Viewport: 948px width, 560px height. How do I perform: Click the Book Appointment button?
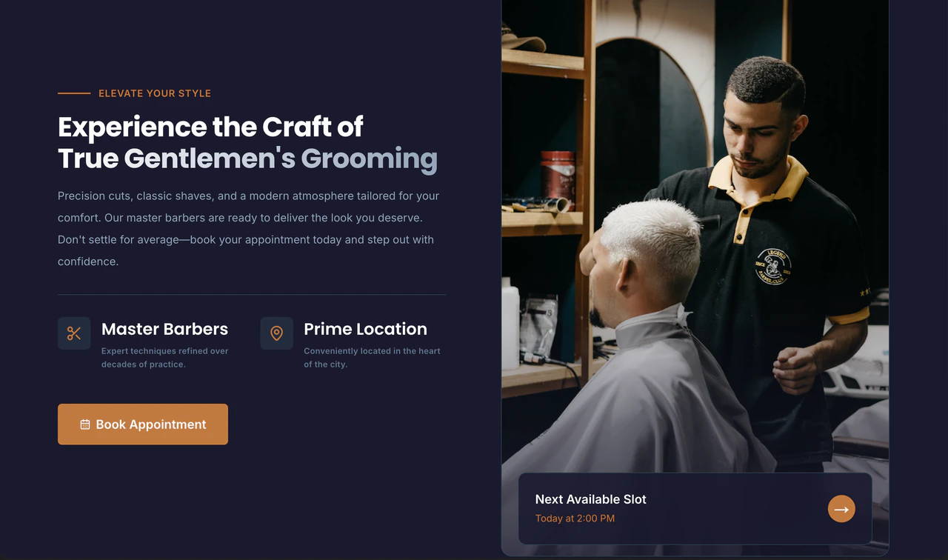click(x=143, y=424)
